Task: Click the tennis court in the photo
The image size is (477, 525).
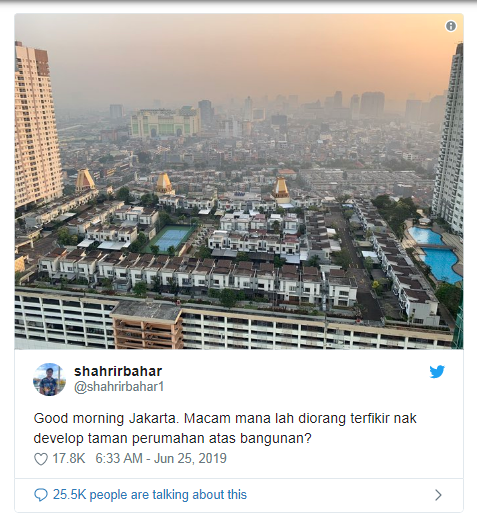Action: (x=171, y=238)
